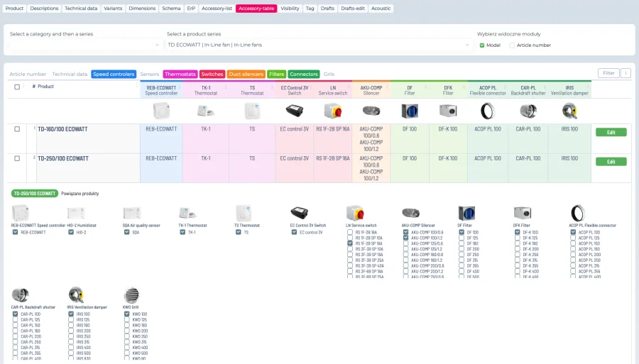Check the TD-160/100 ECOWATT row checkbox
This screenshot has height=364, width=639.
[x=17, y=129]
